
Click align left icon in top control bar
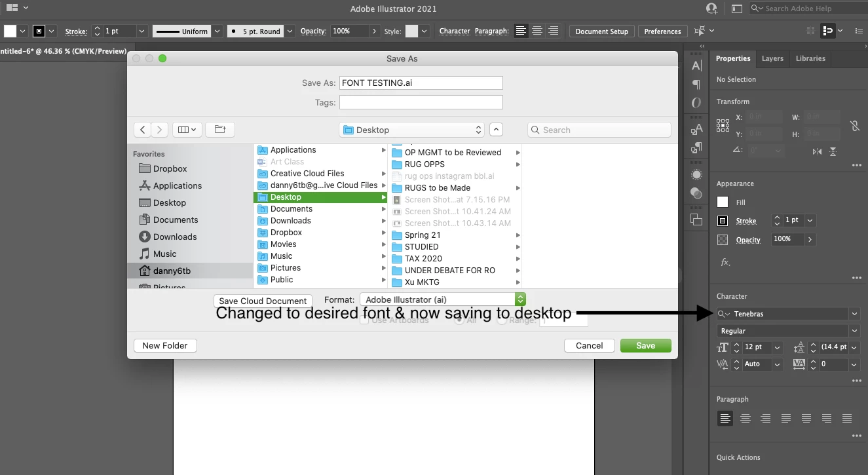[x=521, y=31]
